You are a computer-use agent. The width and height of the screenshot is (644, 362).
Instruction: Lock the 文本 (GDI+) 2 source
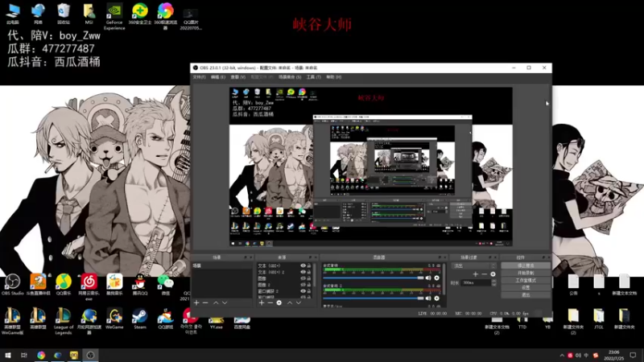(x=309, y=272)
